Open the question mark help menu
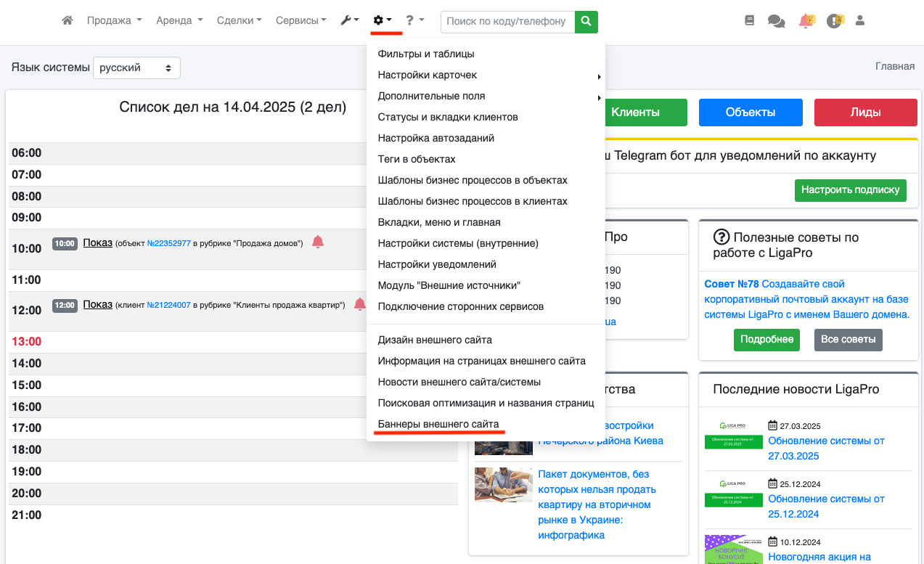The height and width of the screenshot is (564, 924). 414,21
